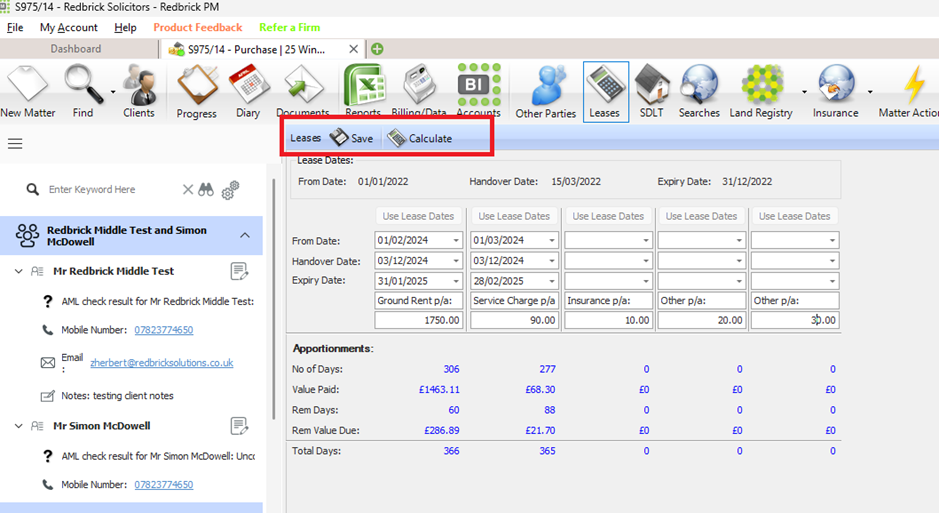Viewport: 939px width, 513px height.
Task: Click the Service Charge amount field 90.00
Action: point(514,320)
